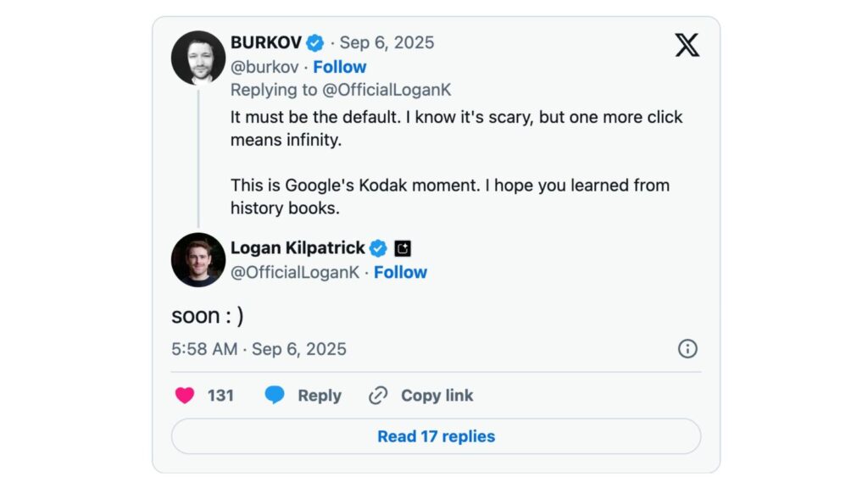Click Logan Kilpatrick's blue verified badge

(378, 248)
